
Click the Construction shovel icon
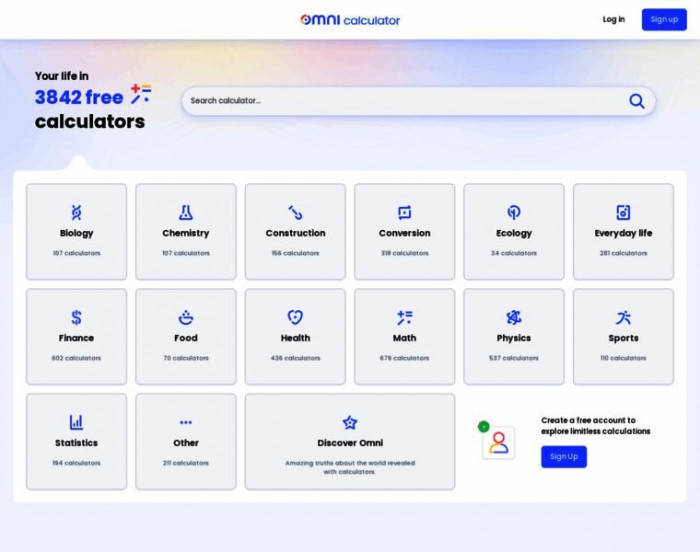295,213
